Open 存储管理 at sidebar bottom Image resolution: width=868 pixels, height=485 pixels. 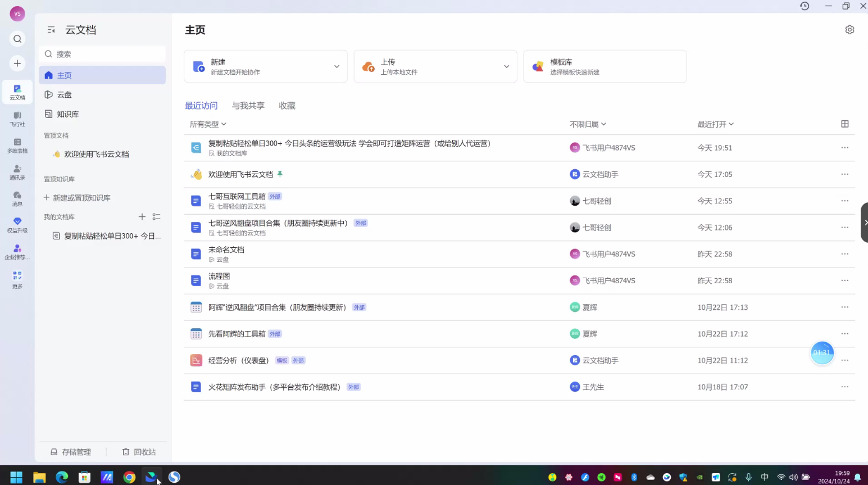pyautogui.click(x=71, y=452)
